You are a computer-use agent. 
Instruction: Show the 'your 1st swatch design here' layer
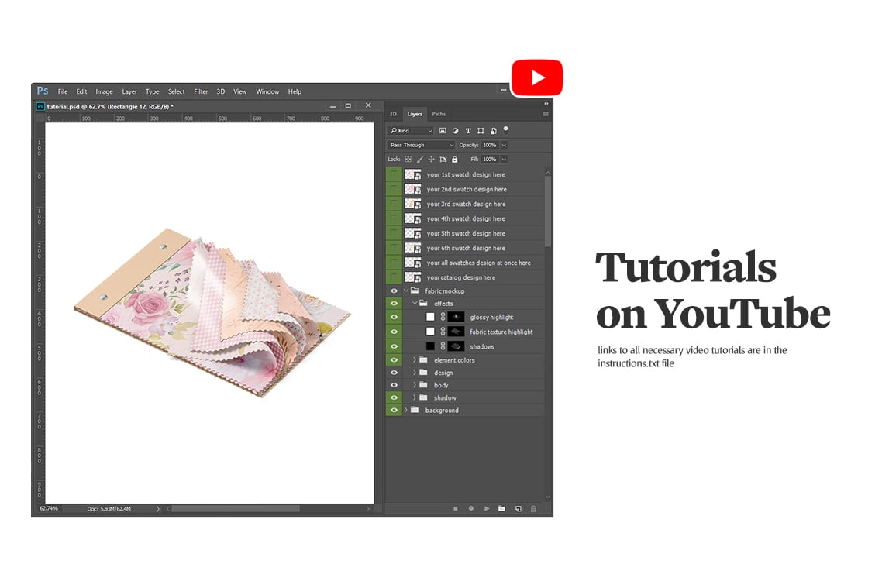tap(394, 175)
